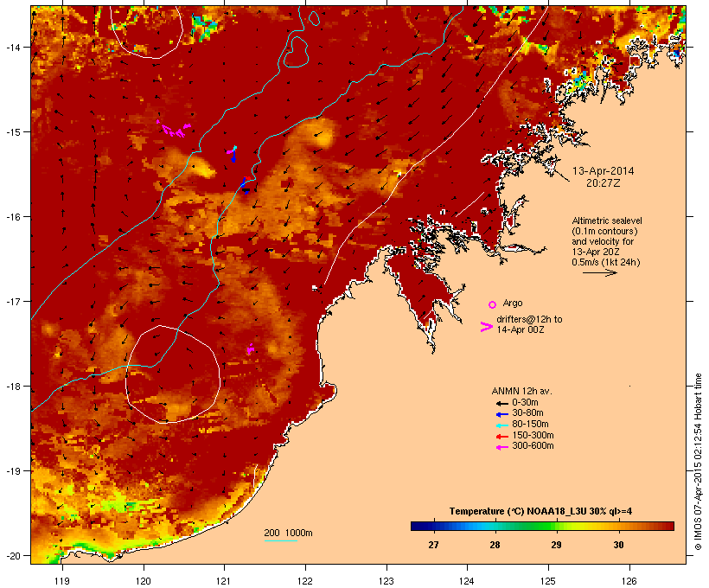Click the black 0-30m legend arrow
The height and width of the screenshot is (588, 709).
501,404
